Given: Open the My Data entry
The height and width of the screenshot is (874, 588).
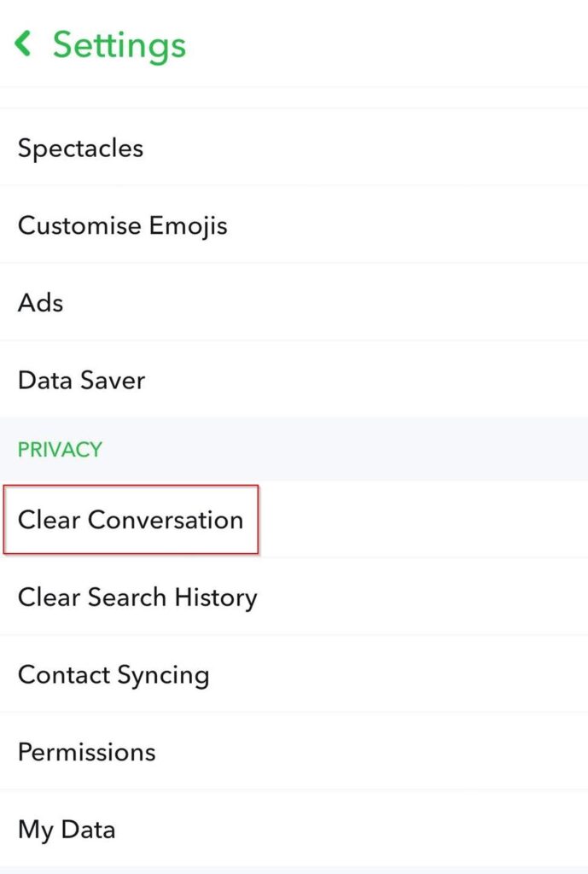Looking at the screenshot, I should click(x=67, y=830).
